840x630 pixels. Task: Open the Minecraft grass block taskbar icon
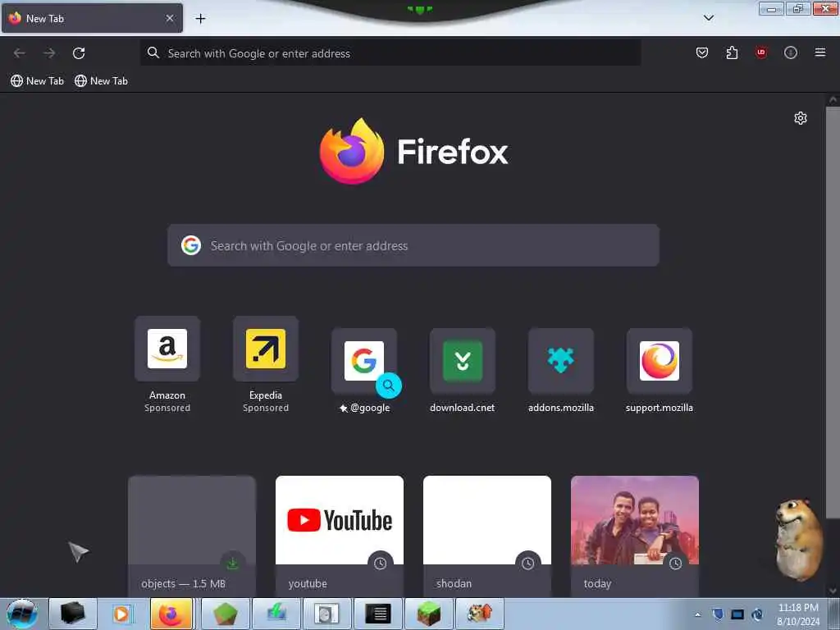pyautogui.click(x=428, y=614)
